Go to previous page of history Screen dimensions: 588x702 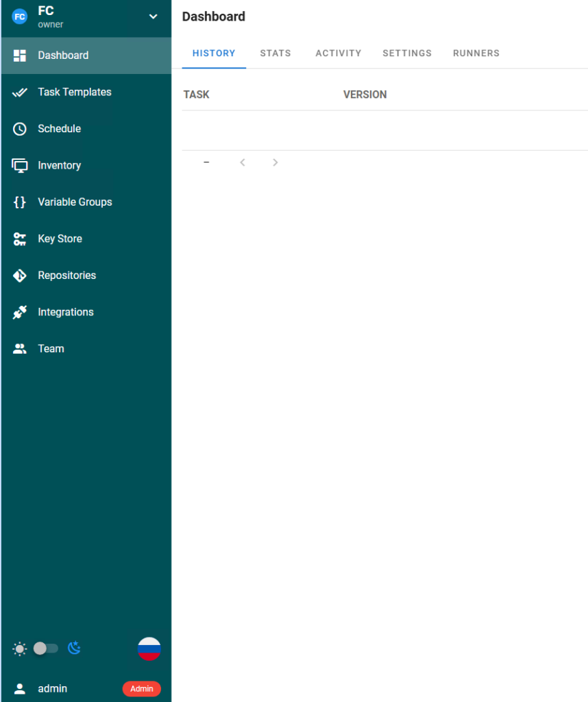[243, 162]
